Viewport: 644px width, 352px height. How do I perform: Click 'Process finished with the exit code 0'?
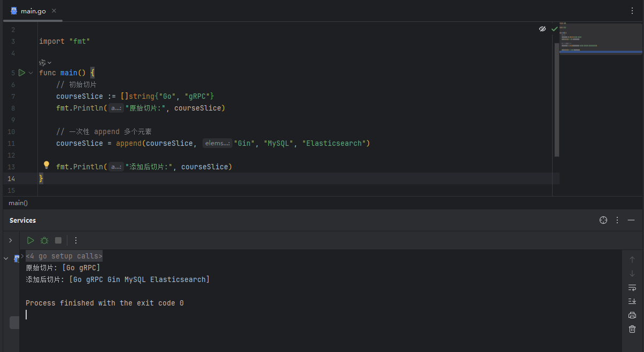click(x=105, y=303)
